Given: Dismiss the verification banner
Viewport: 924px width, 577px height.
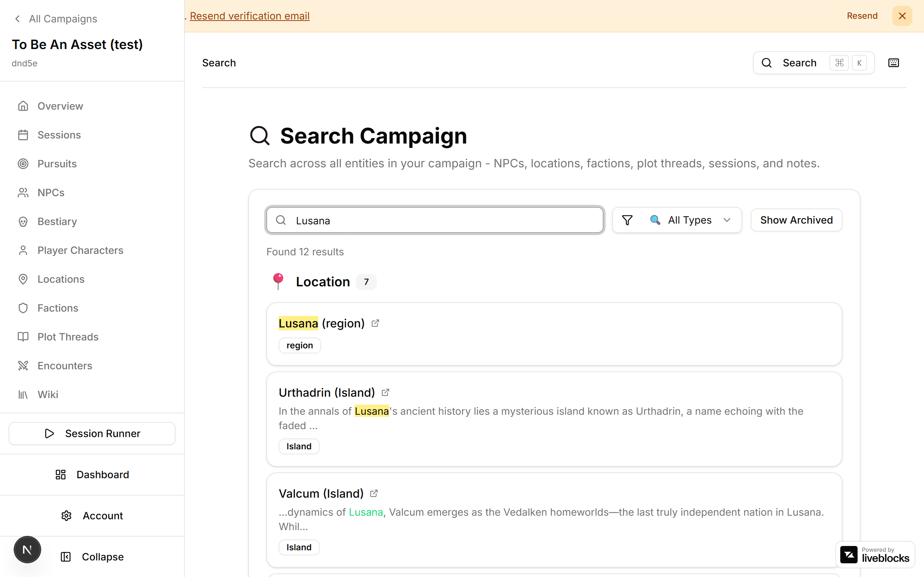Looking at the screenshot, I should pyautogui.click(x=902, y=16).
